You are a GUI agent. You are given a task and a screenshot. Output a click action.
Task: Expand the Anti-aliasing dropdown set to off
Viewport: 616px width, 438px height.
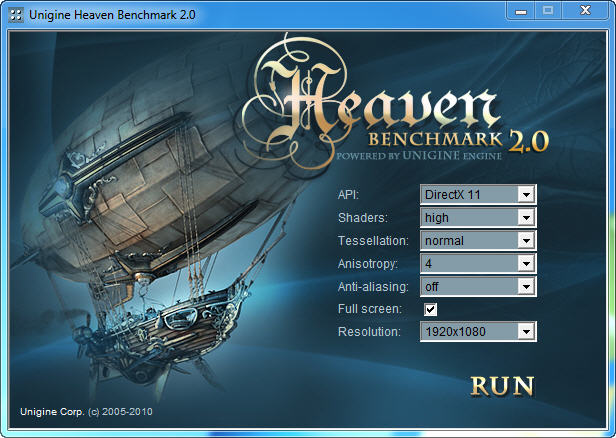478,286
